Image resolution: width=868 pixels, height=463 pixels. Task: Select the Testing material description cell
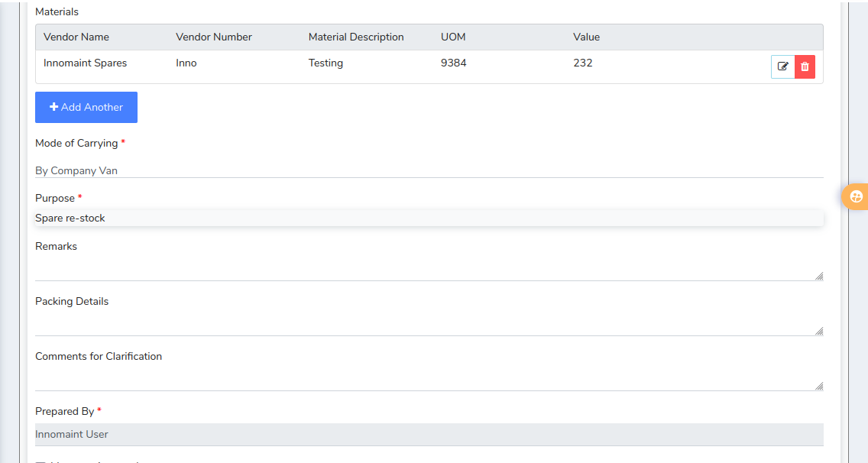[x=325, y=63]
